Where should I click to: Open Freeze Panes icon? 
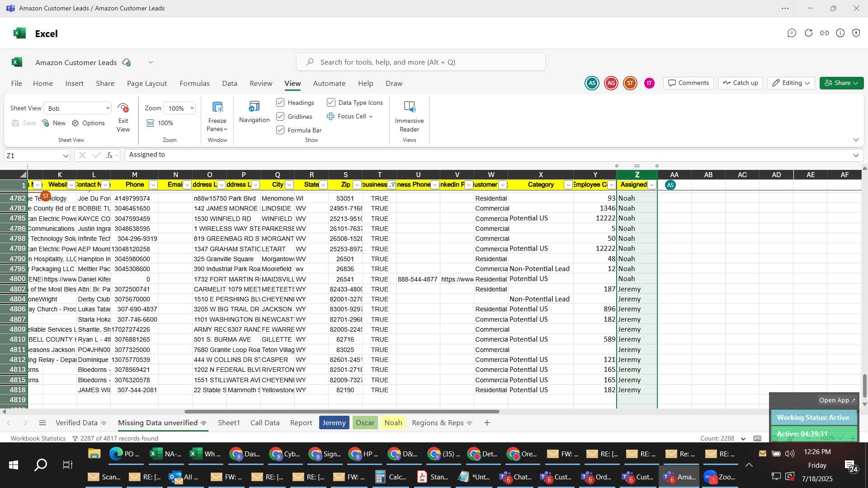[217, 108]
